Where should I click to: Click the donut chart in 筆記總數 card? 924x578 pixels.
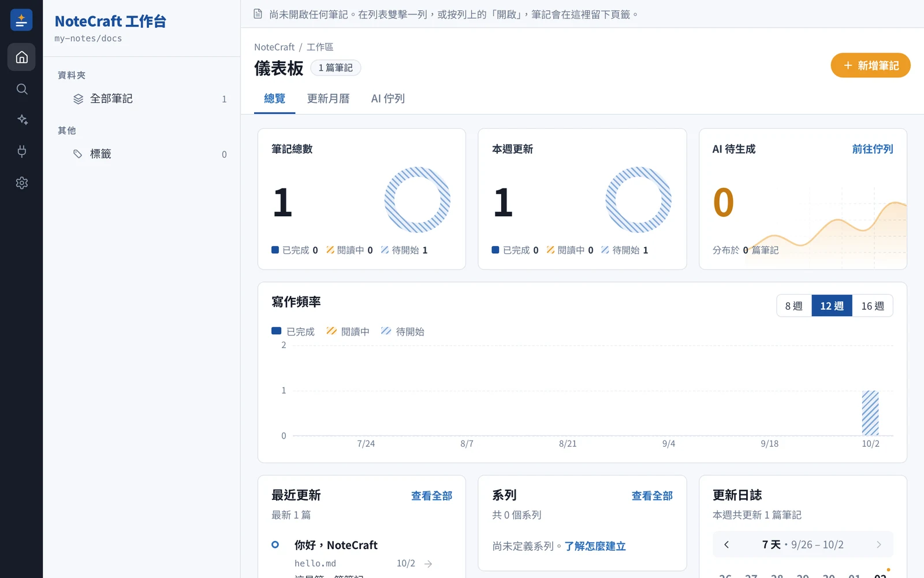click(418, 200)
